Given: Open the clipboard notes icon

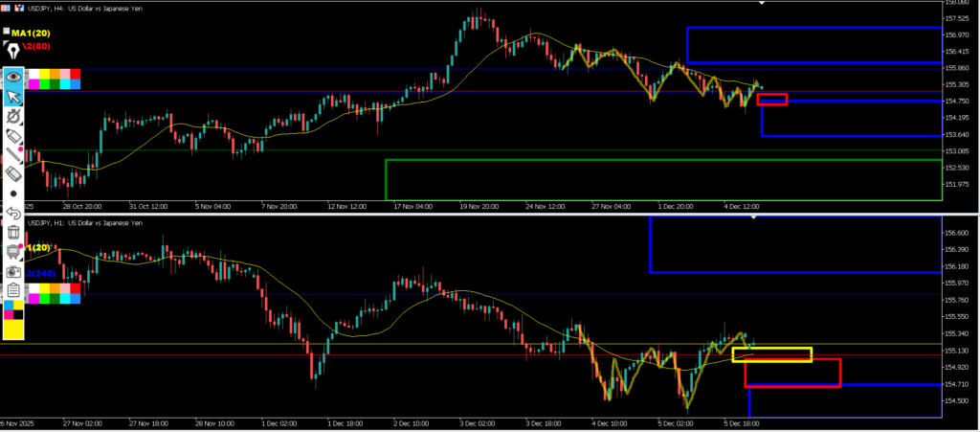Looking at the screenshot, I should click(13, 290).
